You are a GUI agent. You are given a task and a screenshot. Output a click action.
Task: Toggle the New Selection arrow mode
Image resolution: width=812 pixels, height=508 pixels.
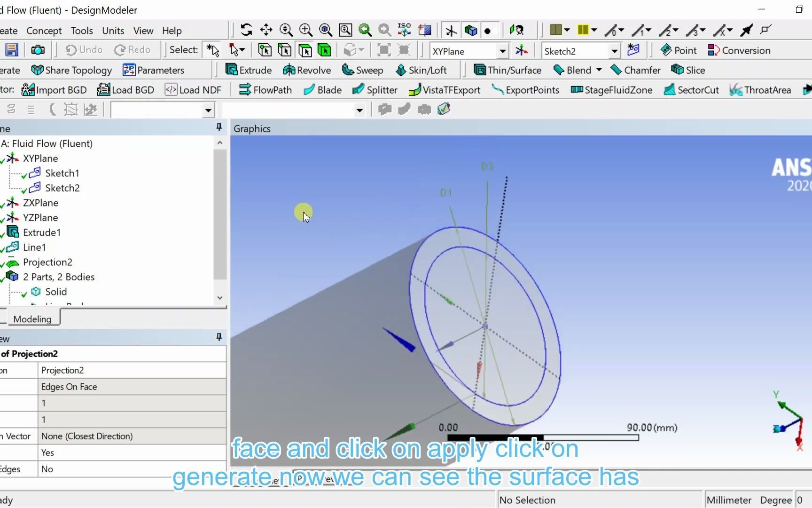213,50
